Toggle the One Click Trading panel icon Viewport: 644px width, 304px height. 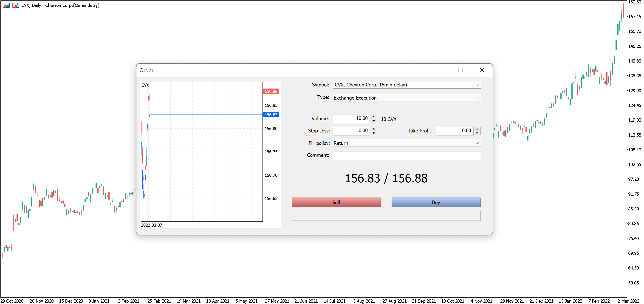coord(16,5)
